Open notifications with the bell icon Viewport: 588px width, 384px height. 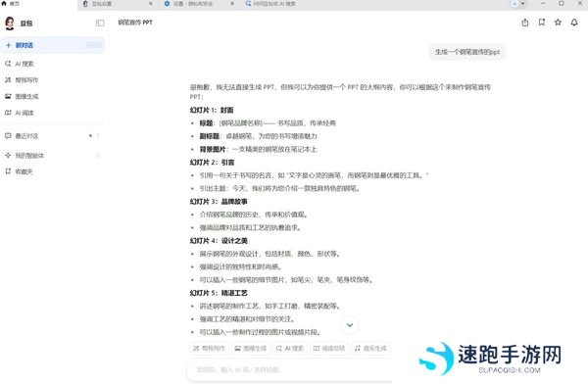[x=574, y=23]
